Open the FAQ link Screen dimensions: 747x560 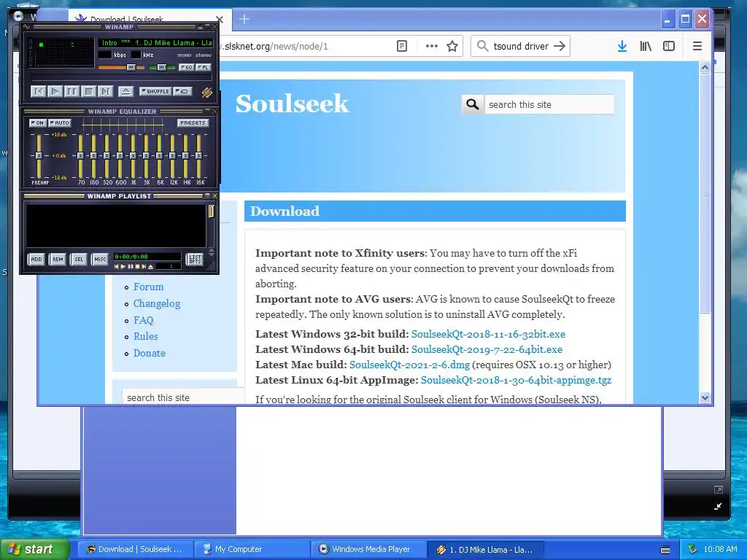pyautogui.click(x=144, y=320)
